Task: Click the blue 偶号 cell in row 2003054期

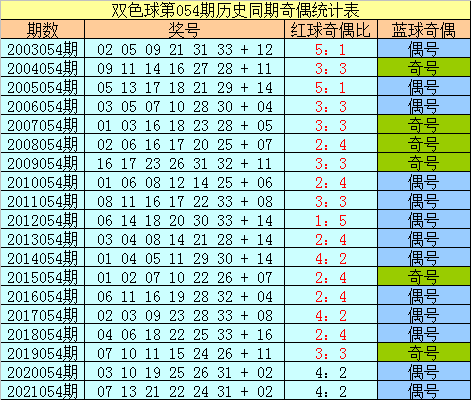Action: (424, 48)
